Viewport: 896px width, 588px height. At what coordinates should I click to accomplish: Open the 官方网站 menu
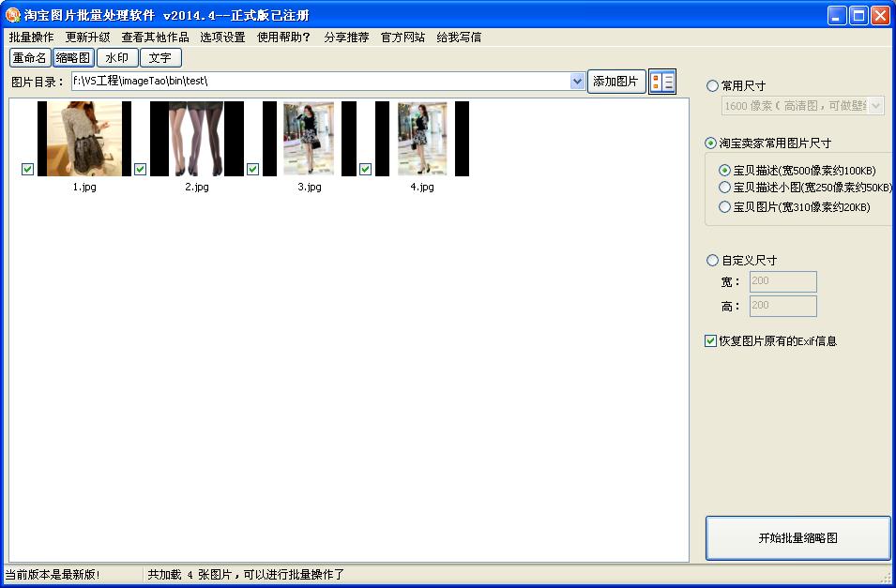[x=402, y=38]
